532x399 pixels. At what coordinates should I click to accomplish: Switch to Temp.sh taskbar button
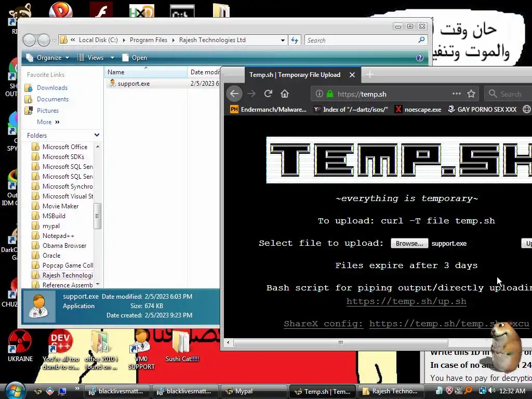[x=323, y=391]
